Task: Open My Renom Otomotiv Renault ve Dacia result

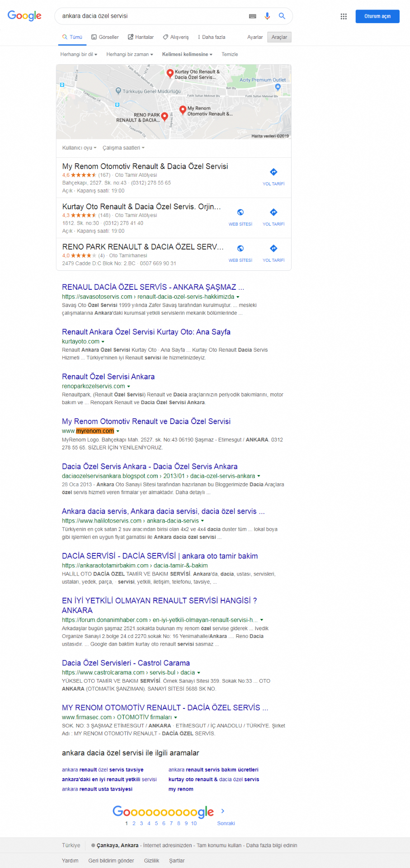Action: click(x=146, y=421)
